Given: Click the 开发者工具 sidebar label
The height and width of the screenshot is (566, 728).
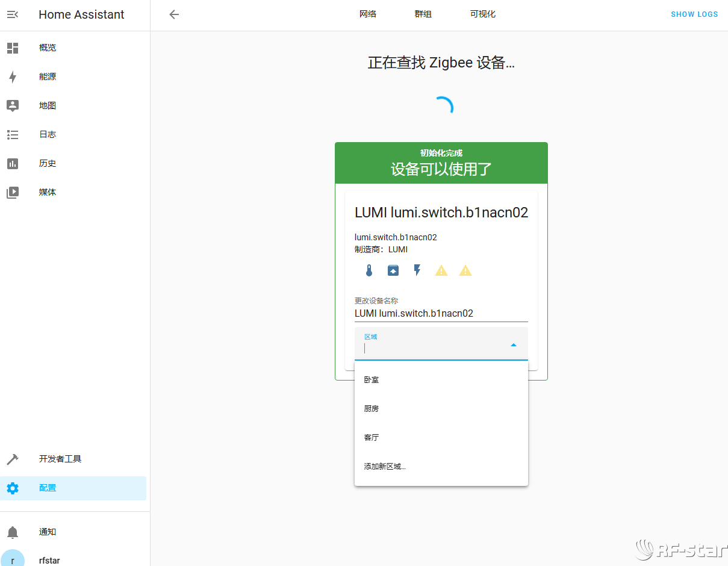Looking at the screenshot, I should tap(60, 459).
